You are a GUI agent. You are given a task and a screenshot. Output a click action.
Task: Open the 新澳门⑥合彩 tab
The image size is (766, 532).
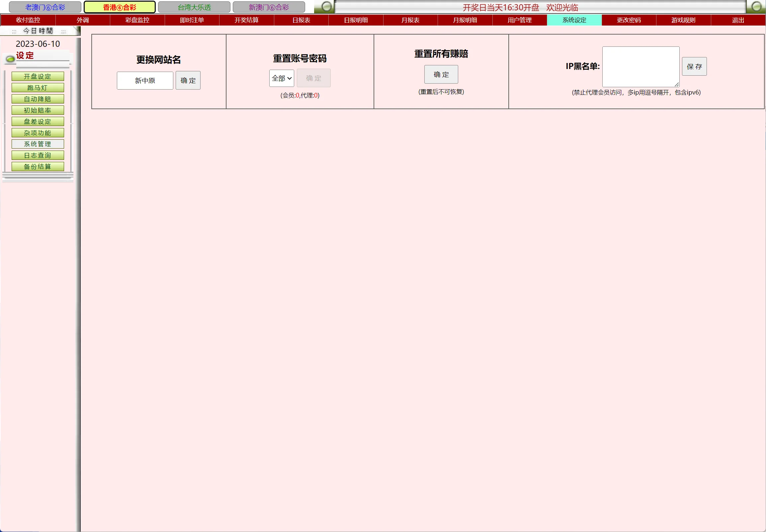tap(269, 7)
